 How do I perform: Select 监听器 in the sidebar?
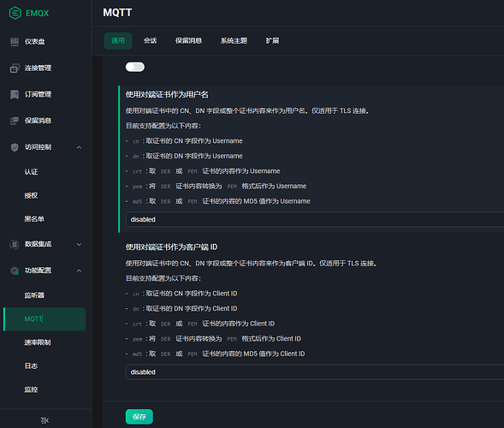click(x=34, y=295)
